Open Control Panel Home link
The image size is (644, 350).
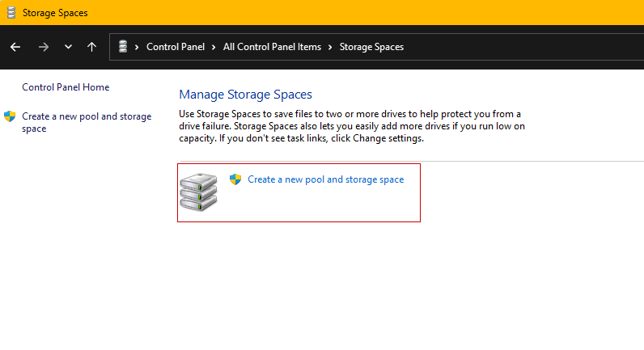(x=66, y=87)
